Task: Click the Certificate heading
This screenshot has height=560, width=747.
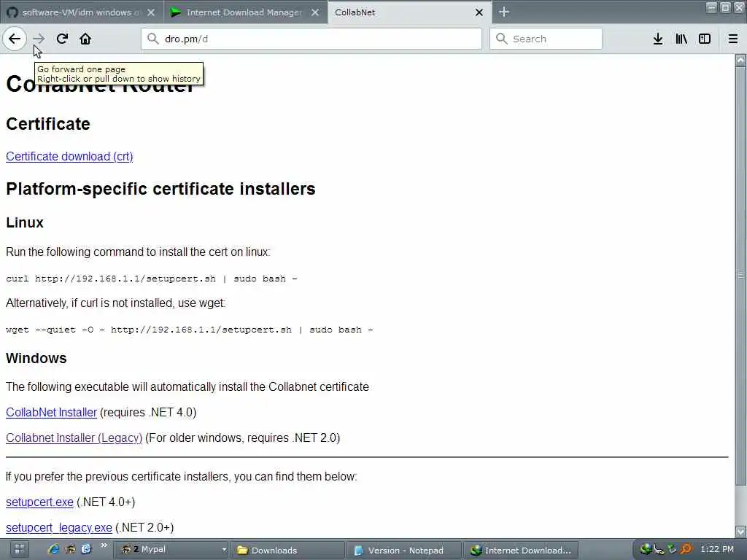Action: tap(48, 124)
